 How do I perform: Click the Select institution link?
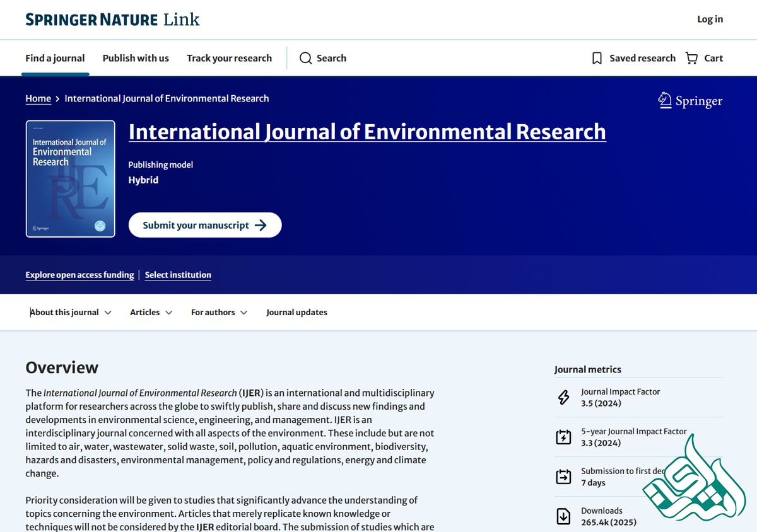tap(178, 275)
